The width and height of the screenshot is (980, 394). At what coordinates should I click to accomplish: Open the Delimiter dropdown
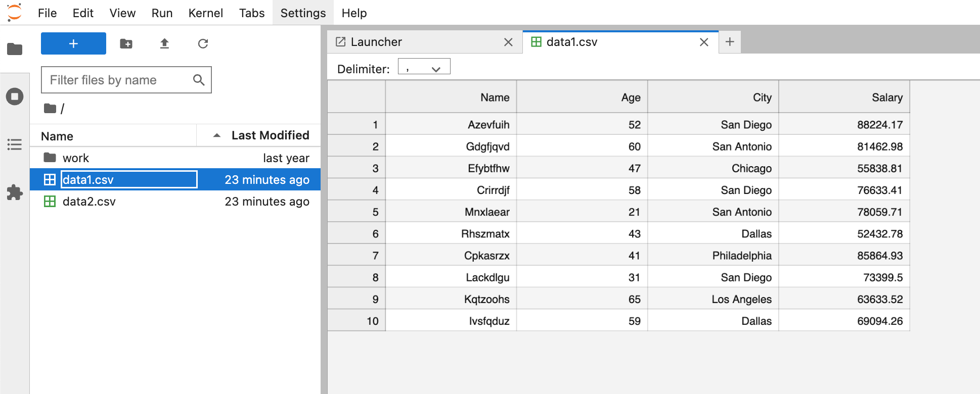pos(424,67)
